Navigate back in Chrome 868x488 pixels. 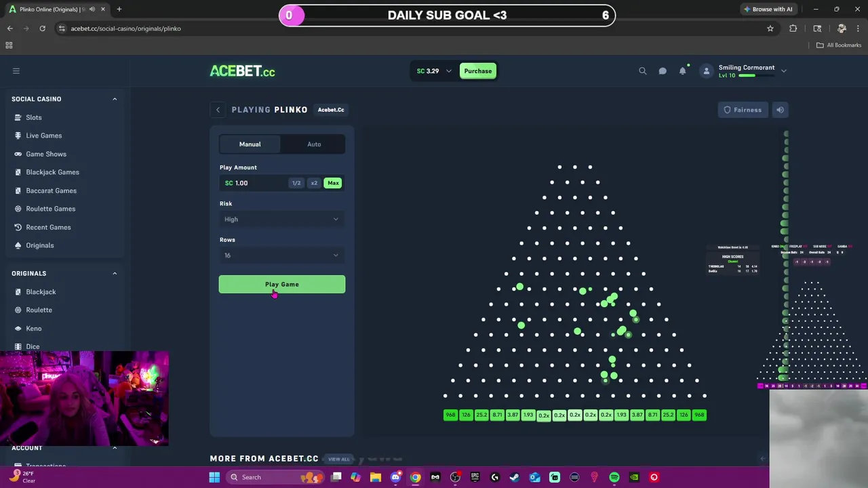pyautogui.click(x=9, y=28)
